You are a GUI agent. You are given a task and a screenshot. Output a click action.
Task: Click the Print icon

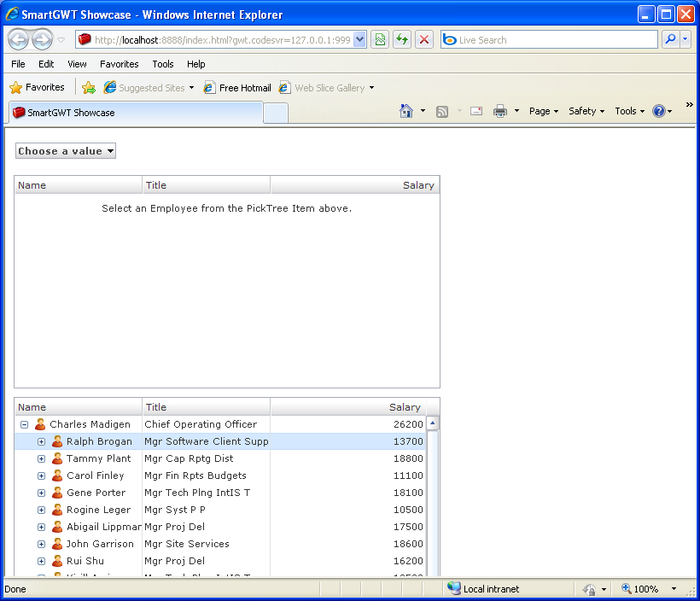click(500, 111)
